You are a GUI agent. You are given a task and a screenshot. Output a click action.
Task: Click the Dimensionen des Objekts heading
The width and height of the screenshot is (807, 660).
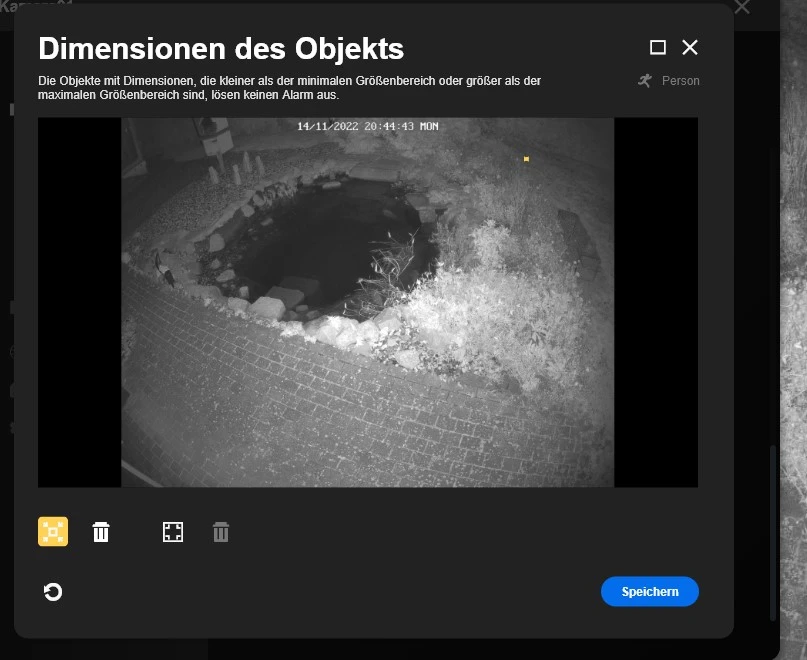coord(221,48)
